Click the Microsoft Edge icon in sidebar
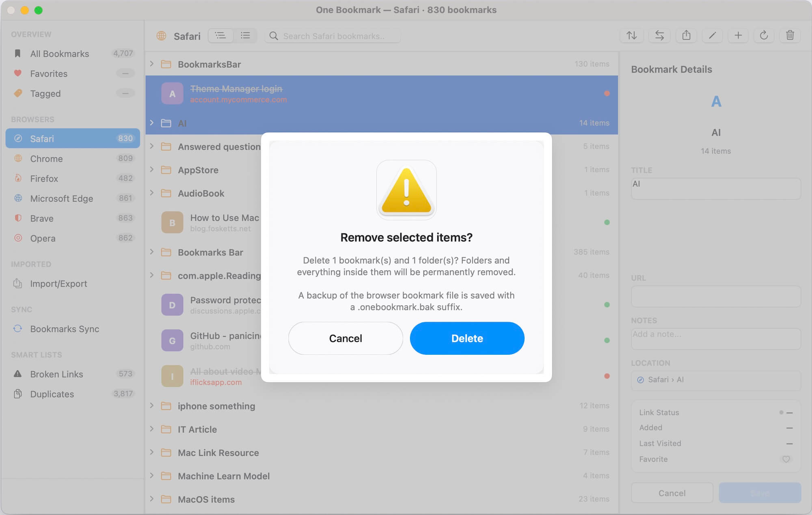Image resolution: width=812 pixels, height=515 pixels. [x=18, y=198]
